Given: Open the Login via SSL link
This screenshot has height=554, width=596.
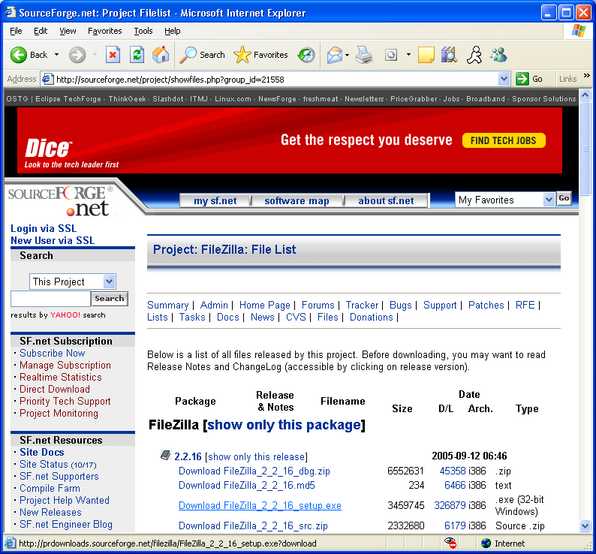Looking at the screenshot, I should [x=43, y=228].
